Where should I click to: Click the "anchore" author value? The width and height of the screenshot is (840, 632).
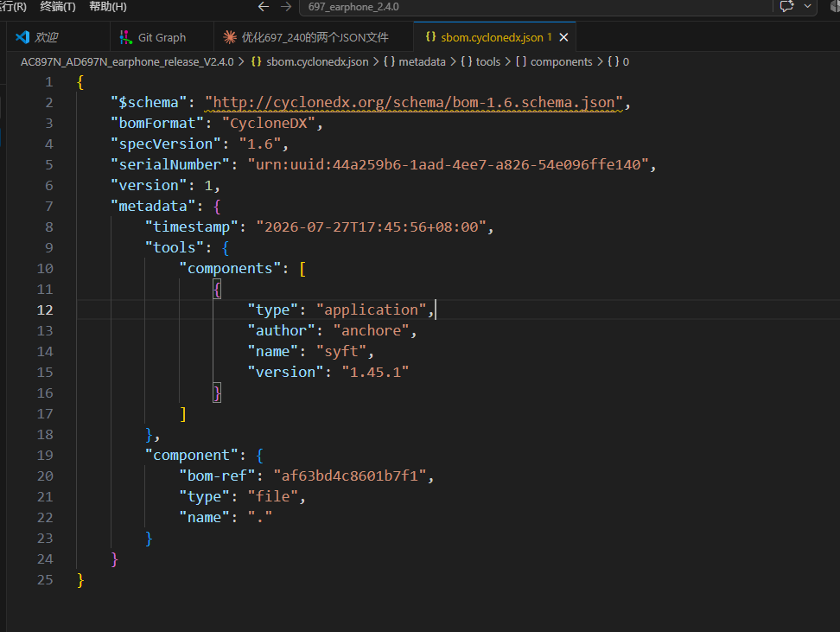pos(371,331)
